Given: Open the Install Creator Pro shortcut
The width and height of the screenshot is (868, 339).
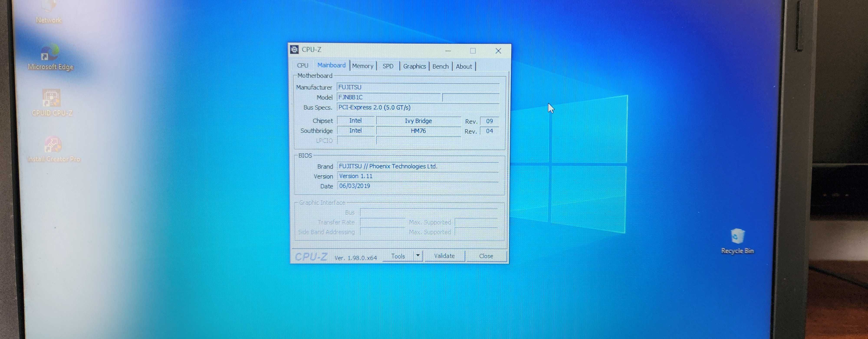Looking at the screenshot, I should coord(53,149).
